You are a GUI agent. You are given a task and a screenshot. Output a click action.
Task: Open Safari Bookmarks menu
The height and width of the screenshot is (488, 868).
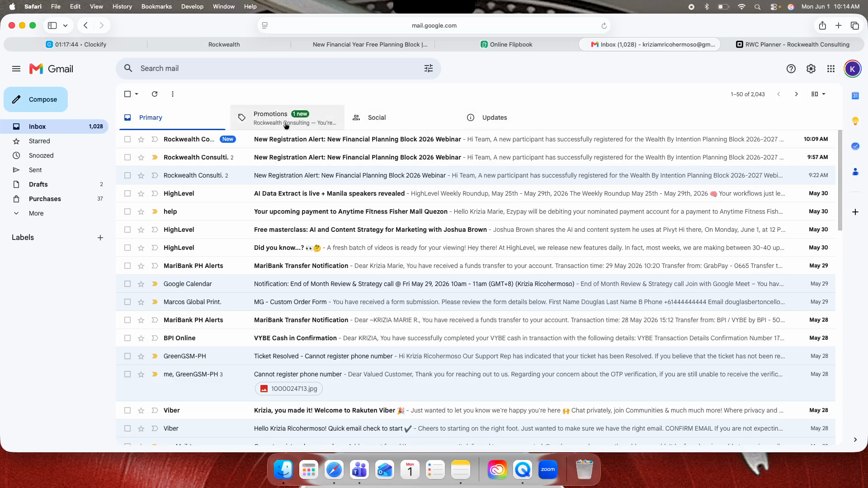point(156,6)
